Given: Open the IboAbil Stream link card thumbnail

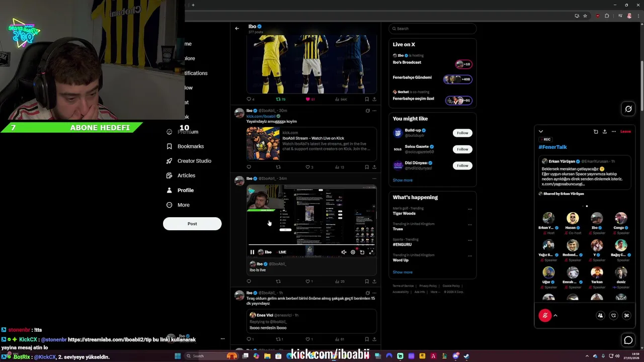Looking at the screenshot, I should 263,143.
